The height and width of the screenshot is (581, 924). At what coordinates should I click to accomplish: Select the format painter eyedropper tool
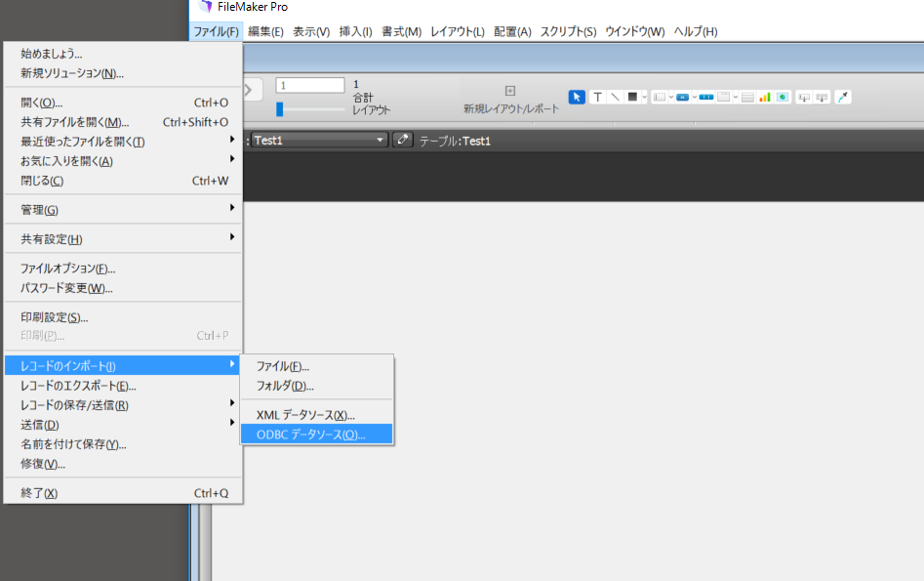842,97
